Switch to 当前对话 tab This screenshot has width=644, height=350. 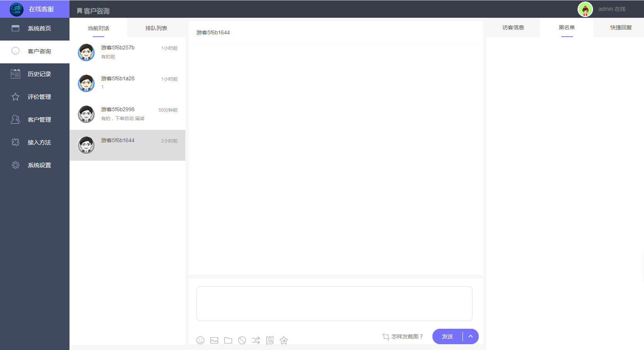coord(98,28)
